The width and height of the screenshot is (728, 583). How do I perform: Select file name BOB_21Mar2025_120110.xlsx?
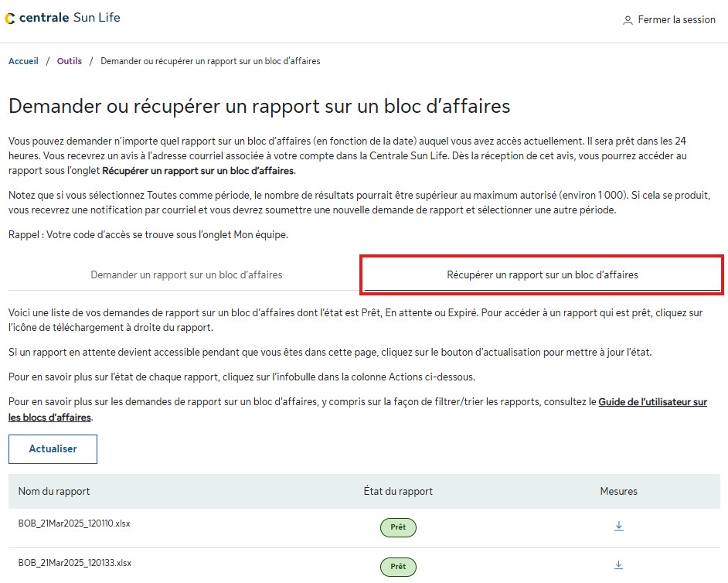pos(74,523)
